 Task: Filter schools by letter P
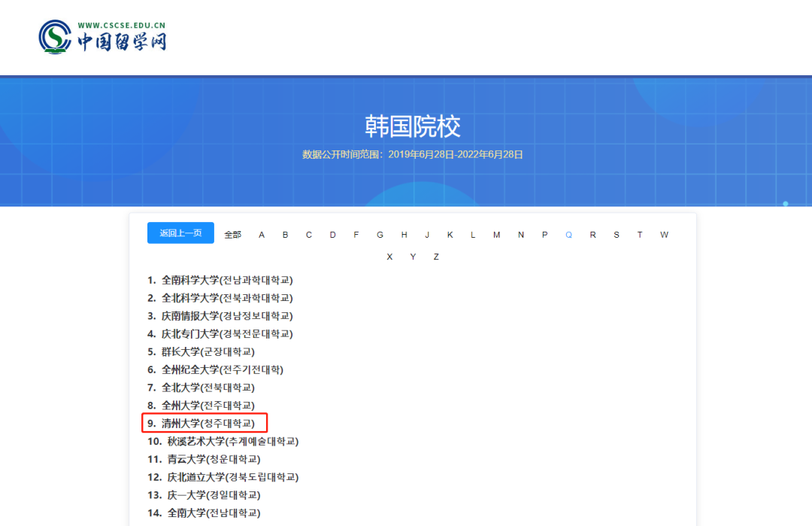545,235
